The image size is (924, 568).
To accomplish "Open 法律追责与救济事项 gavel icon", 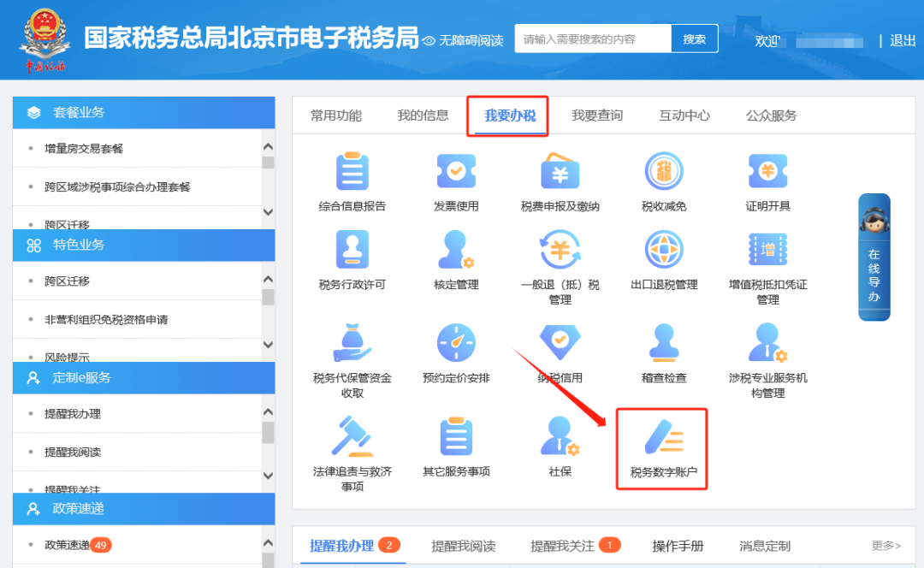I will pos(352,436).
